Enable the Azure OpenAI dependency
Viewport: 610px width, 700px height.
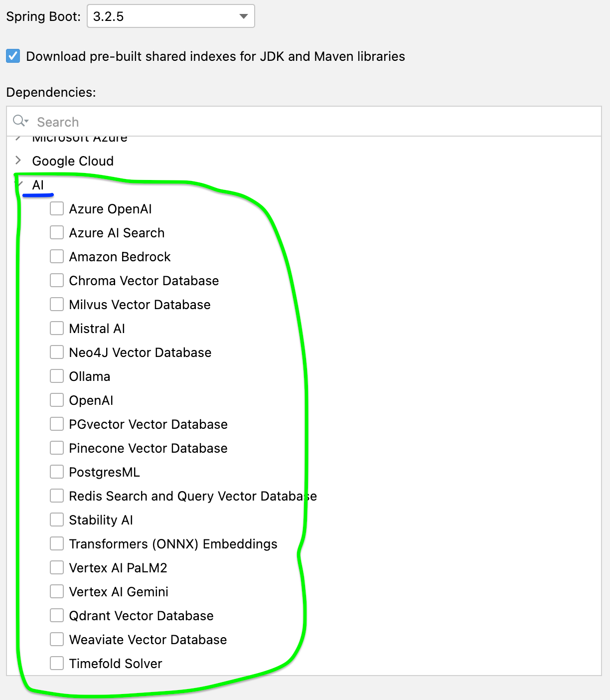[x=56, y=208]
